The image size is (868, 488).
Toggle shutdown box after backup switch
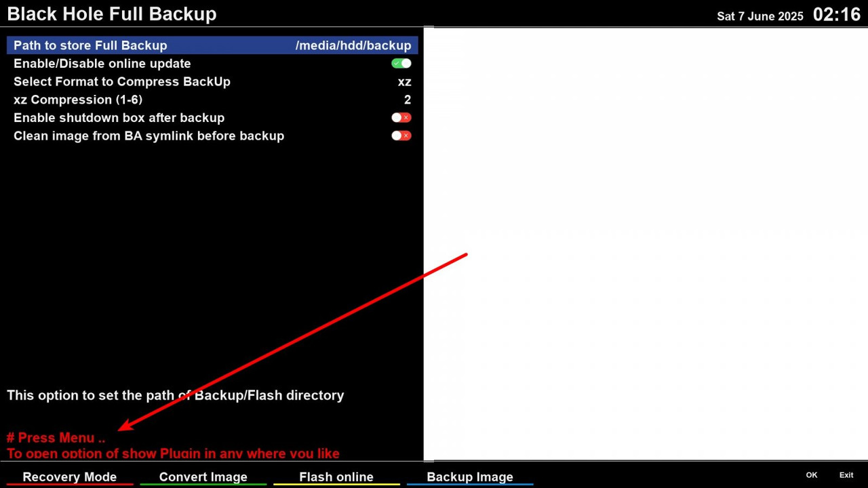(401, 118)
